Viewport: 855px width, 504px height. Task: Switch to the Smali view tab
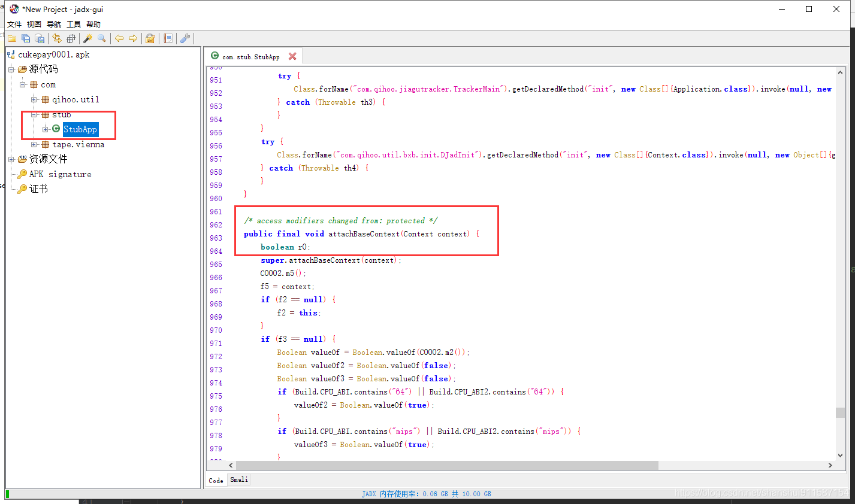pos(239,479)
